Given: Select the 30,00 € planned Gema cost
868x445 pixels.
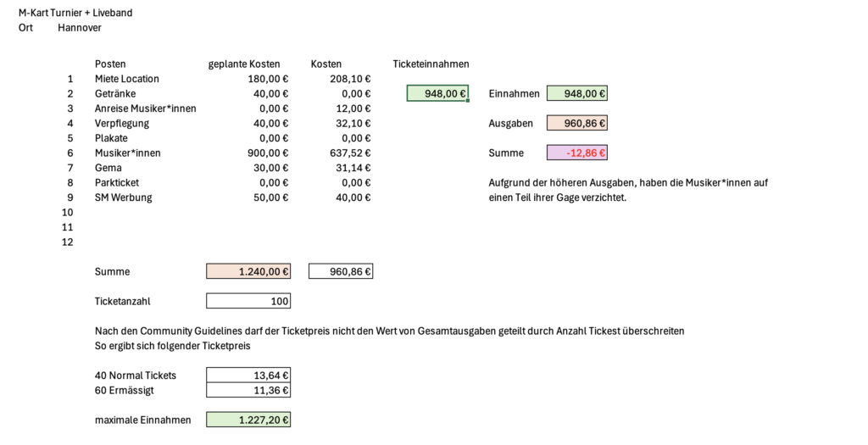Looking at the screenshot, I should point(271,168).
